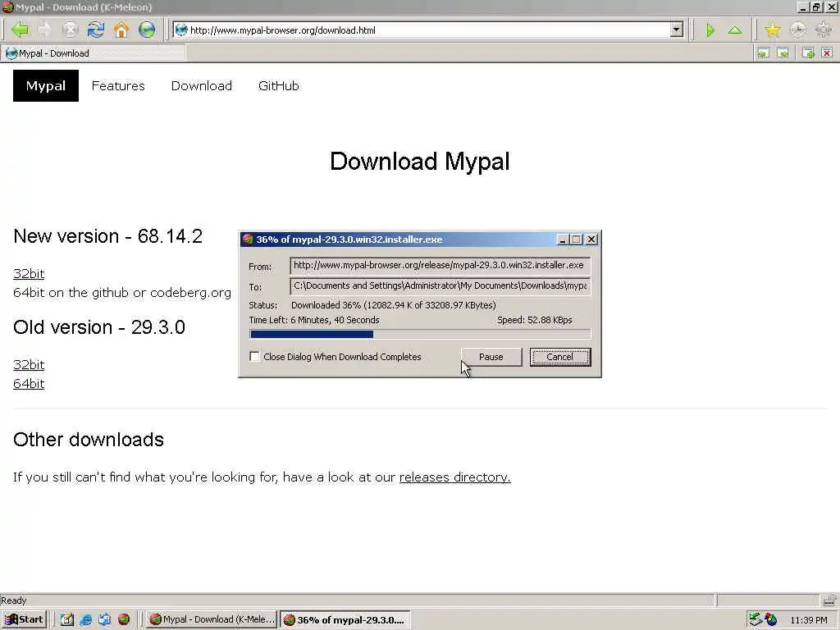840x630 pixels.
Task: Click the Download Mypal heading
Action: pos(419,162)
